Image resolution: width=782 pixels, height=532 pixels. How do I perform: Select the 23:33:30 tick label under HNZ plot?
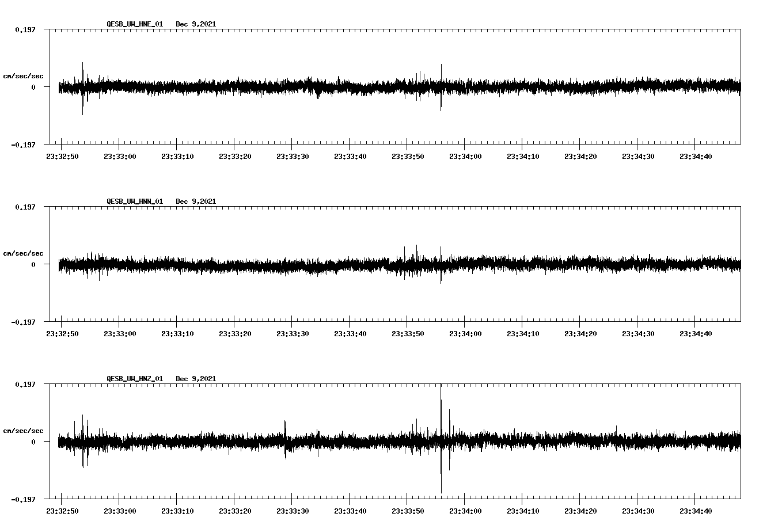tap(292, 511)
